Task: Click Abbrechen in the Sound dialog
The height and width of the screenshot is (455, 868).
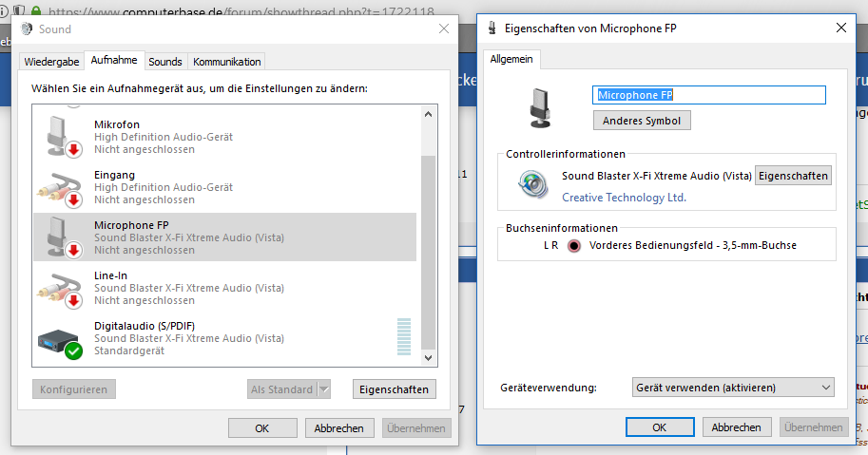Action: 338,427
